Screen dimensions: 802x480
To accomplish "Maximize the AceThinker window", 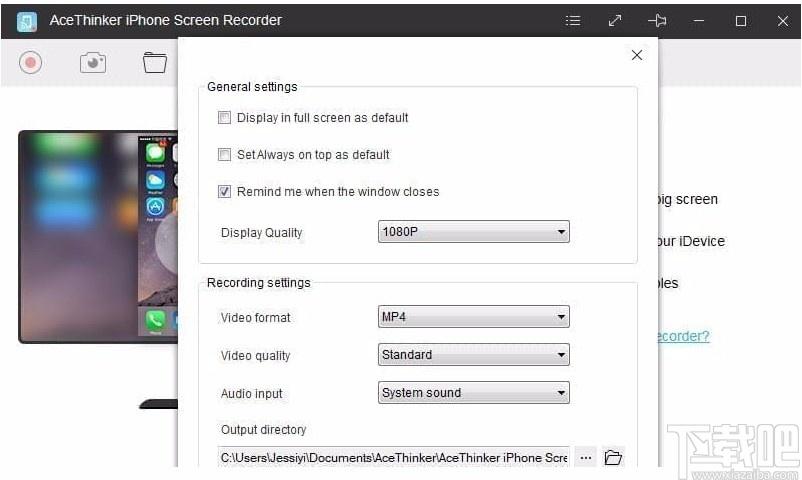I will 741,20.
